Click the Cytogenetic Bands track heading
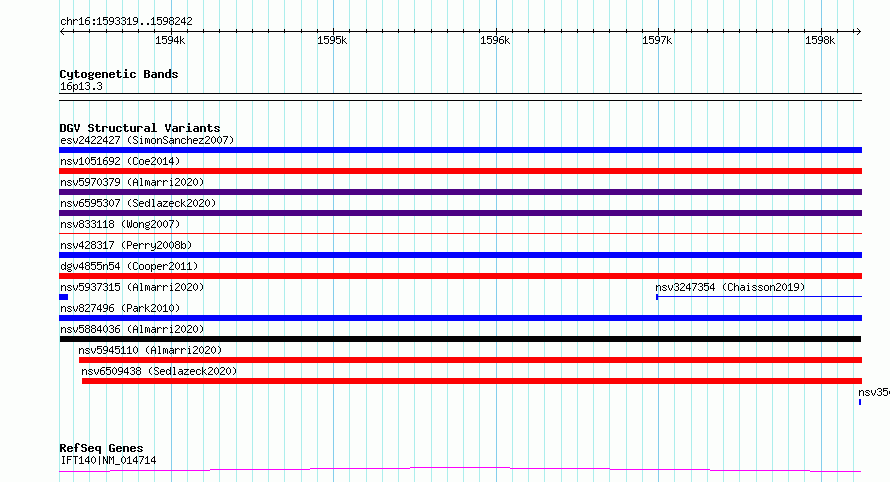The height and width of the screenshot is (482, 890). point(119,74)
